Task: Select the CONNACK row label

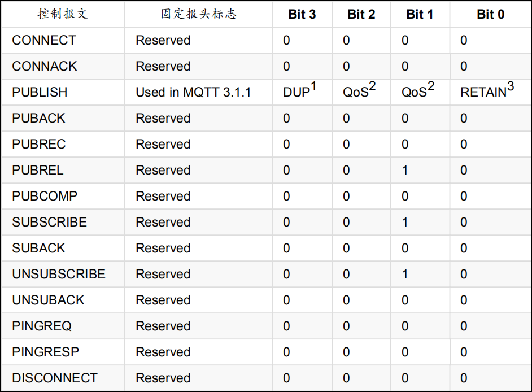Action: coord(45,67)
